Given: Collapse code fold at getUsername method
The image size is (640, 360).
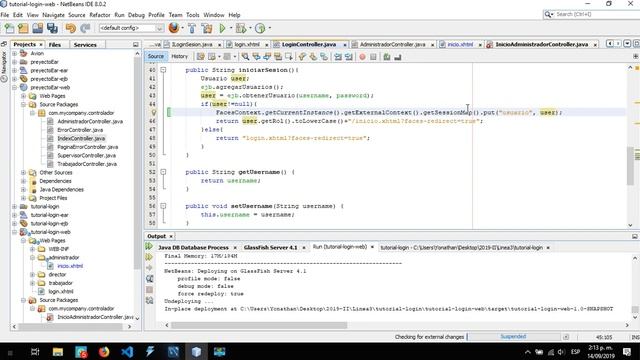Looking at the screenshot, I should tap(163, 172).
